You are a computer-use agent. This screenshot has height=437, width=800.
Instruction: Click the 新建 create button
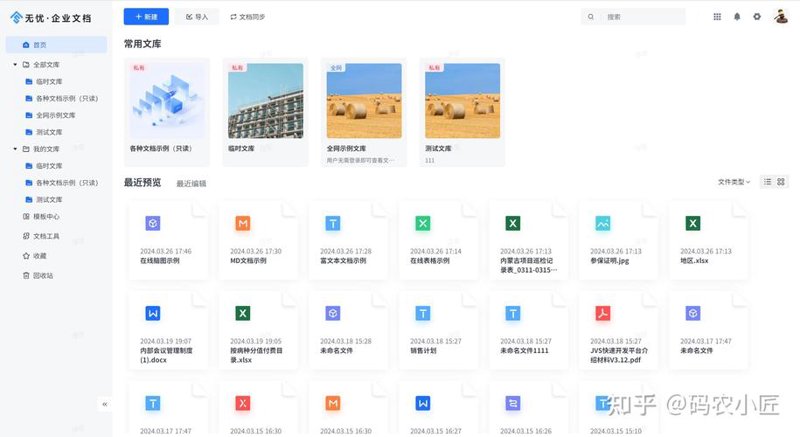tap(146, 17)
